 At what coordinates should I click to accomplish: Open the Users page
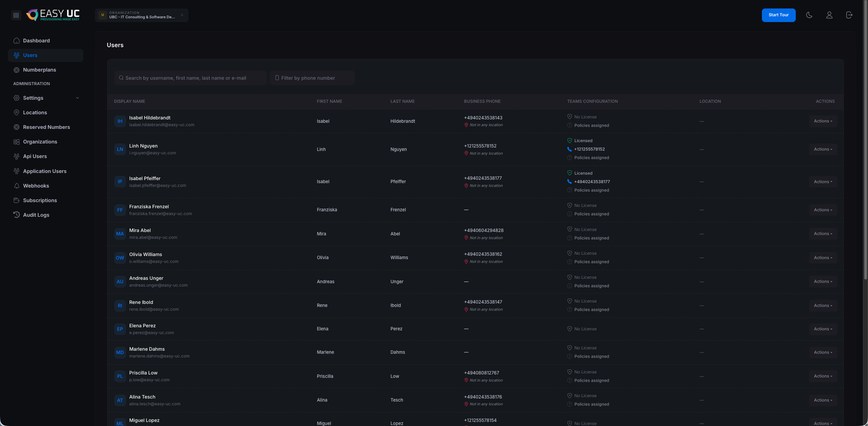(x=45, y=55)
